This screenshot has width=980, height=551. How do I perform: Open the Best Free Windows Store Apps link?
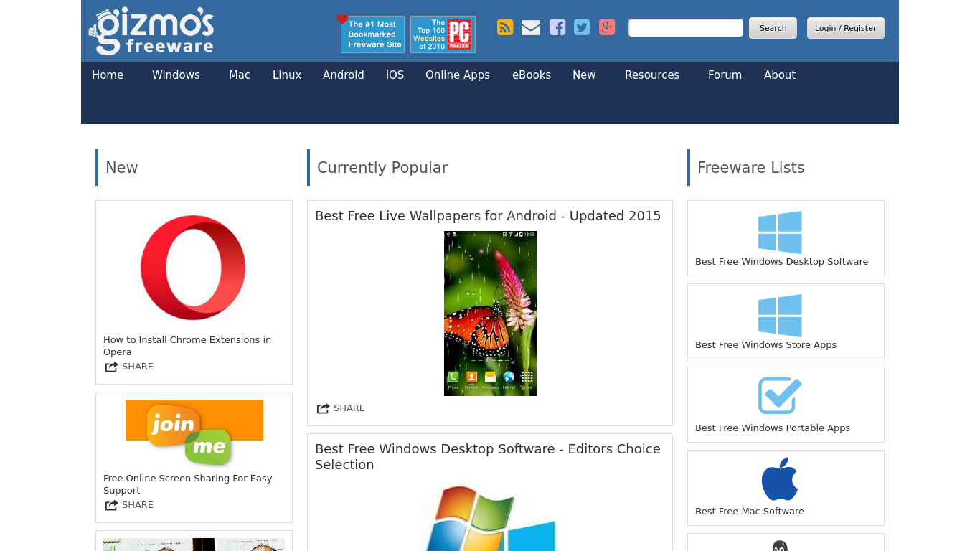click(766, 345)
